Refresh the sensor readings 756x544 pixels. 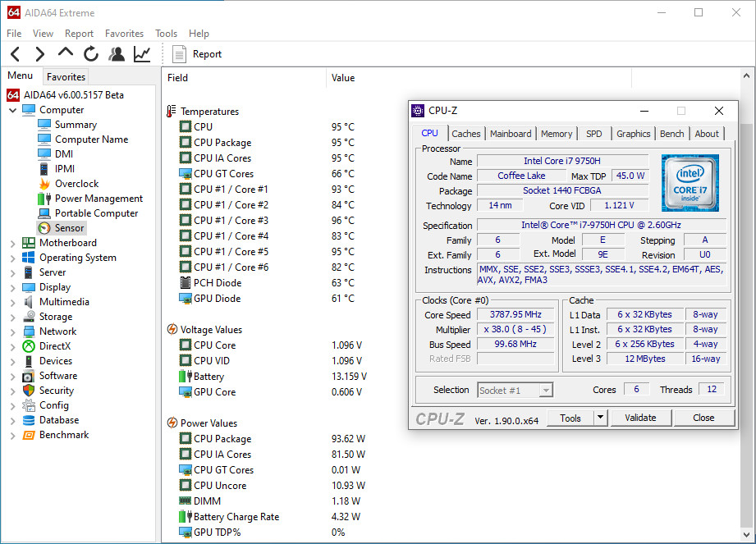tap(90, 54)
